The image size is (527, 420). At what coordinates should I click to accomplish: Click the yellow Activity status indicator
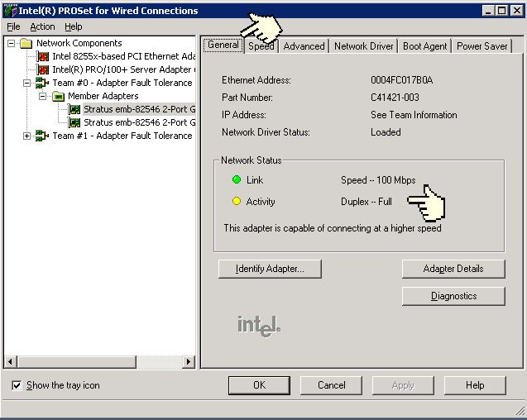[x=237, y=201]
